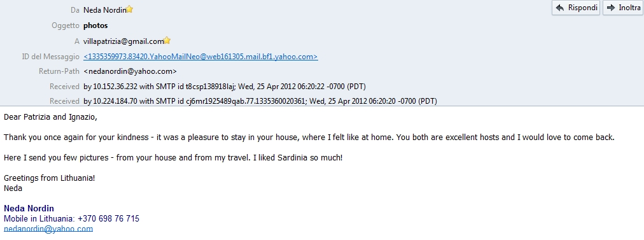The width and height of the screenshot is (644, 240).
Task: Click the second Received header line 10.224.184.70
Action: click(260, 101)
